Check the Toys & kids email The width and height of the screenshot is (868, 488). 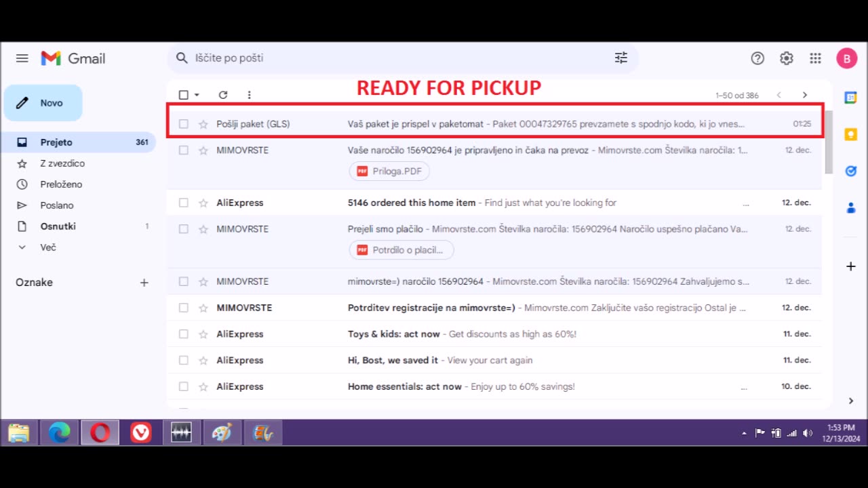(184, 334)
